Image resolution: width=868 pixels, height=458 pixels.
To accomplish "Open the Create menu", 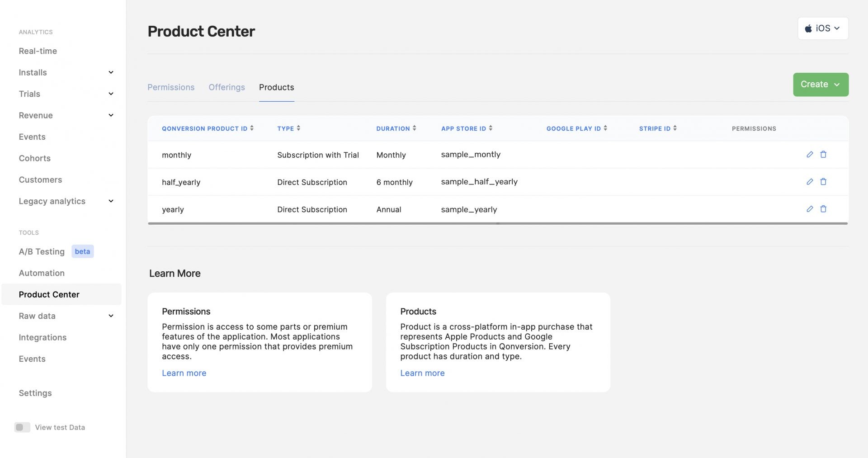I will [x=821, y=84].
